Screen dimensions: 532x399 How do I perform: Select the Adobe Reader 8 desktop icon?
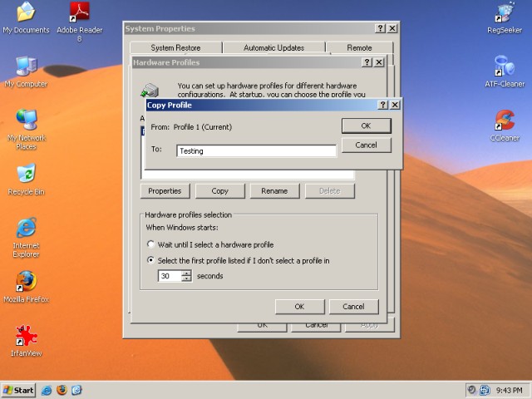[x=80, y=21]
